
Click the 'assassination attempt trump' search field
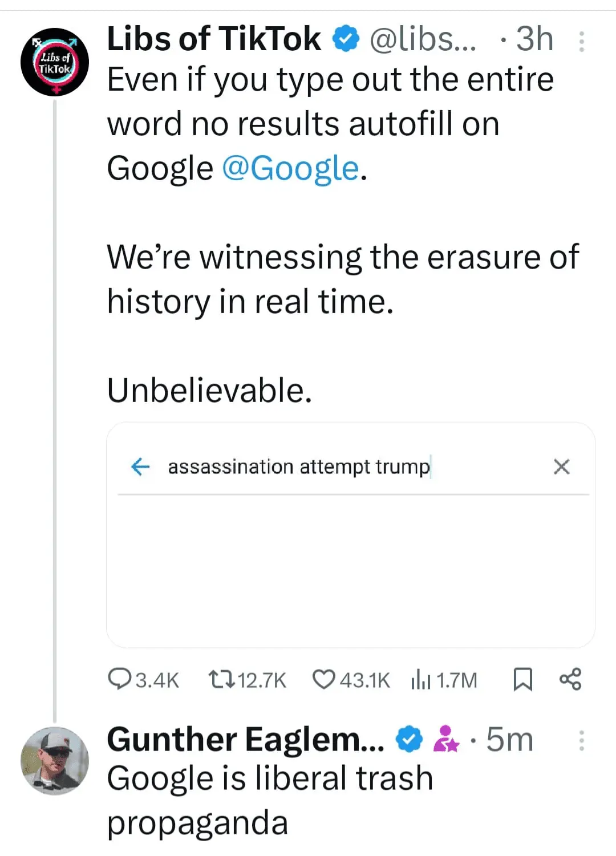tap(299, 466)
